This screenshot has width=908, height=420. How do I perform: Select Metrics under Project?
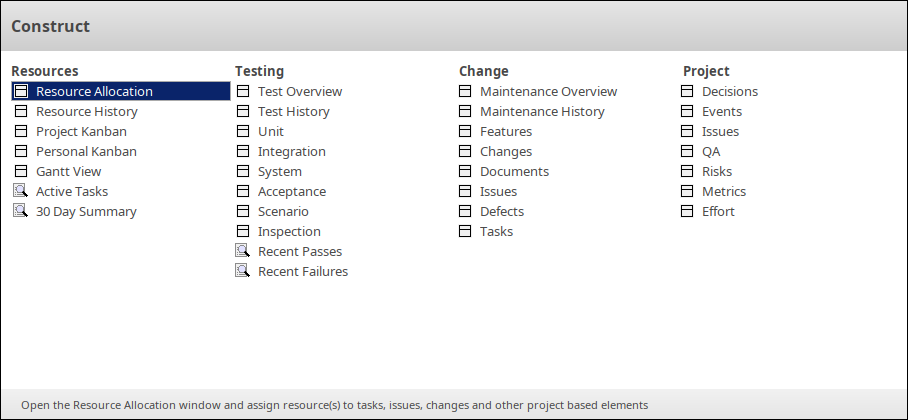coord(723,191)
